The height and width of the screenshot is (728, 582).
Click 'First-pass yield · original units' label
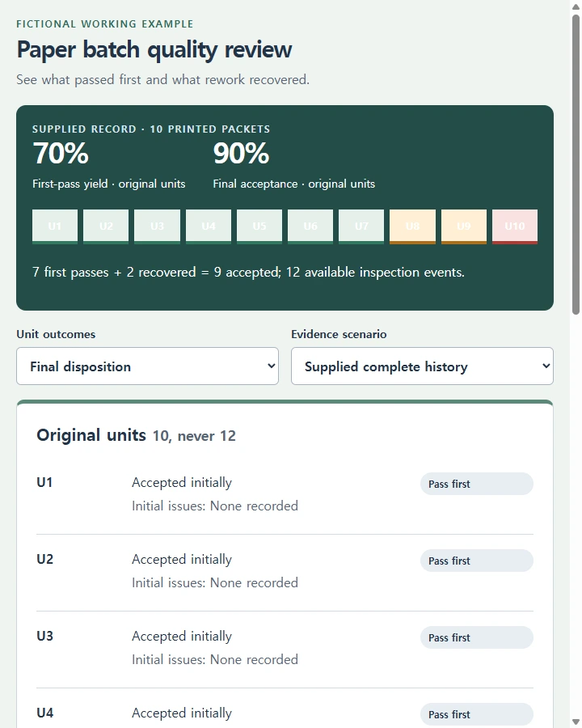click(x=108, y=184)
